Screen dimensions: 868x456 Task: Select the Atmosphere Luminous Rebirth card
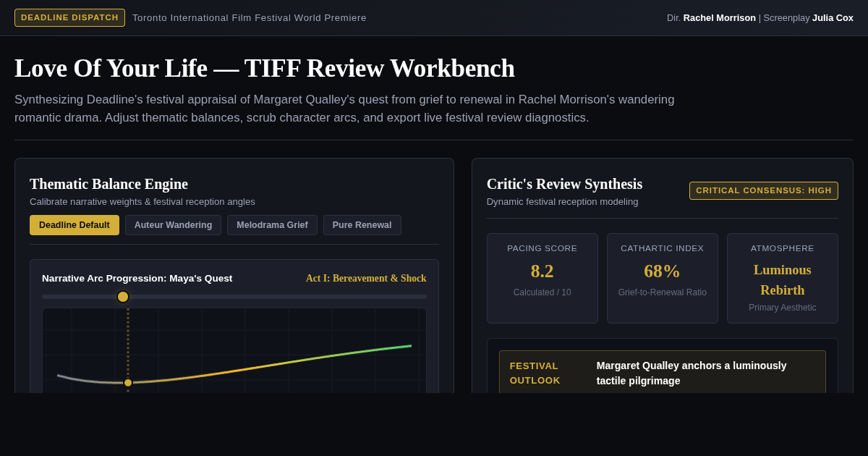pos(783,278)
